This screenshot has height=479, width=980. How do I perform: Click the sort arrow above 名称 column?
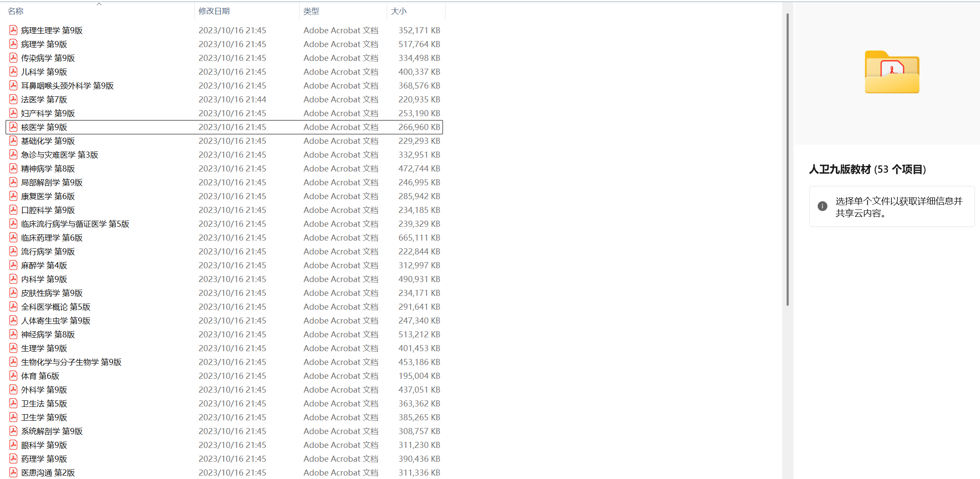99,4
